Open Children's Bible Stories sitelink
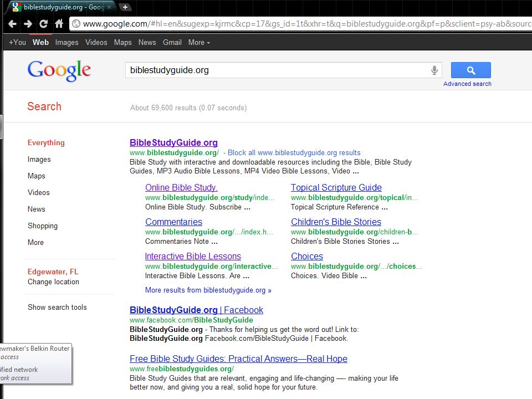 336,222
